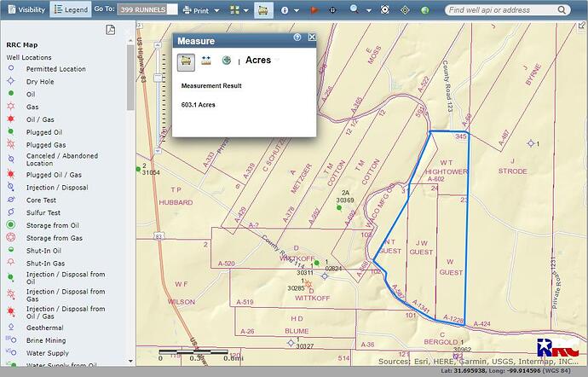This screenshot has height=377, width=588.
Task: Open the Visibility panel
Action: [26, 9]
